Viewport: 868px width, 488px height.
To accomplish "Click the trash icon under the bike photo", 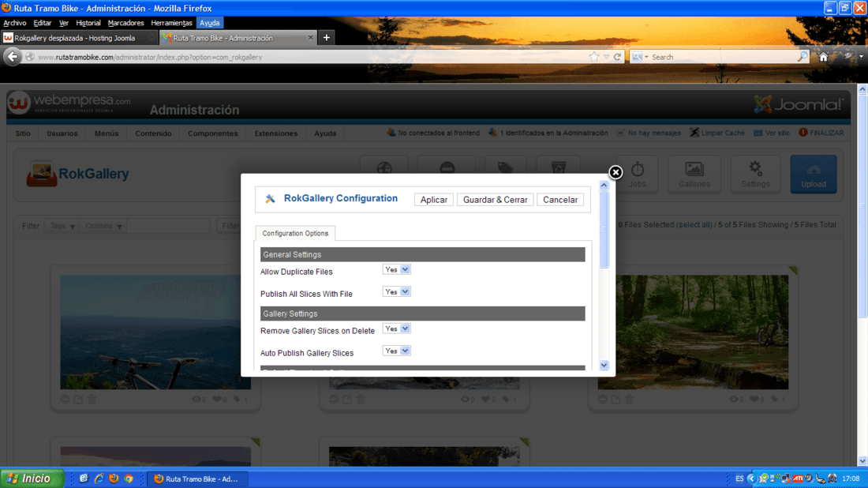I will click(92, 400).
